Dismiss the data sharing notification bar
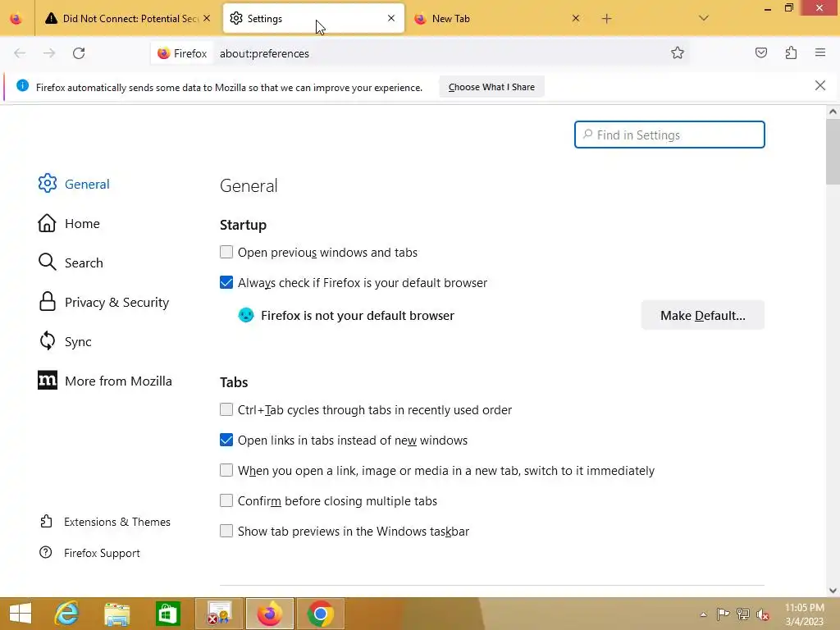 [819, 85]
